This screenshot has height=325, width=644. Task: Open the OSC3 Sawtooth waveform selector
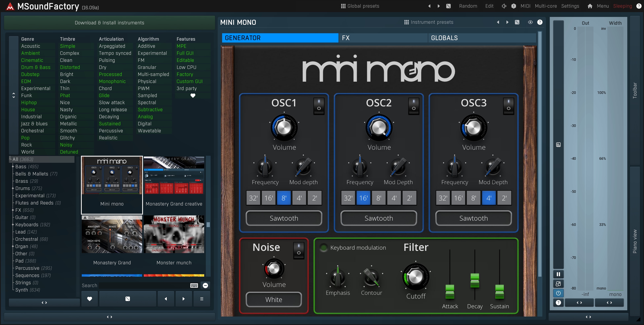473,218
